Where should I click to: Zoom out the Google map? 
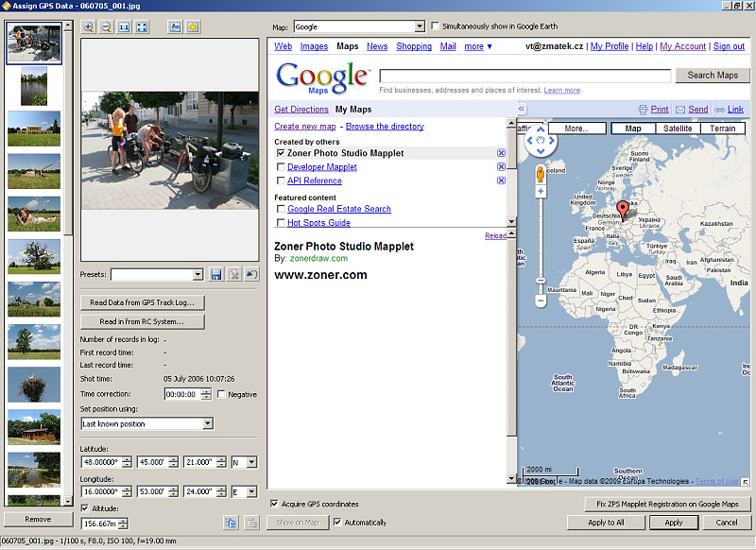click(541, 301)
